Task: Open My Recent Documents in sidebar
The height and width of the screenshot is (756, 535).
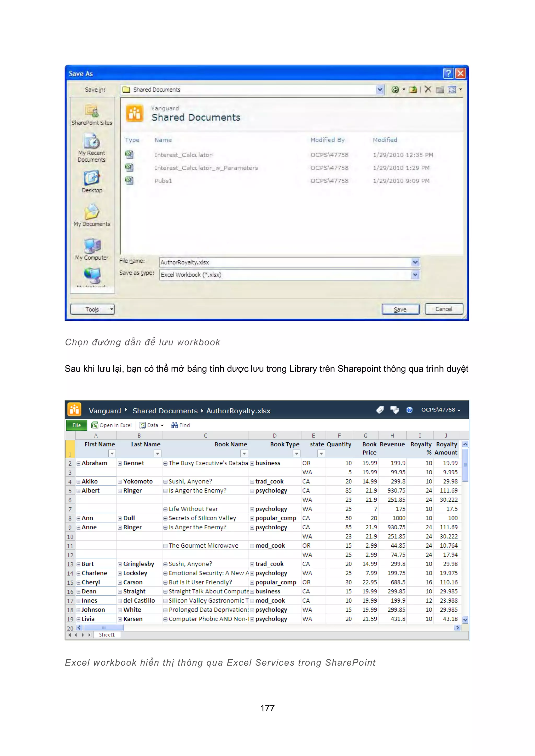Action: pyautogui.click(x=92, y=142)
